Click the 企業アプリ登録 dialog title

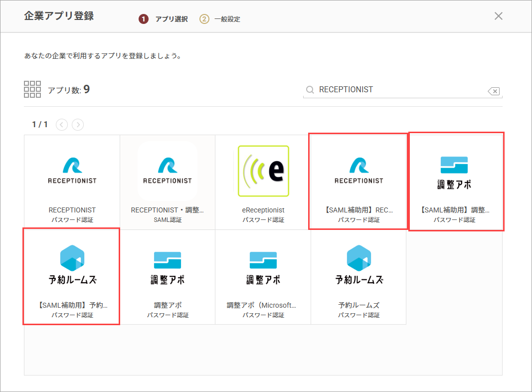(x=59, y=16)
